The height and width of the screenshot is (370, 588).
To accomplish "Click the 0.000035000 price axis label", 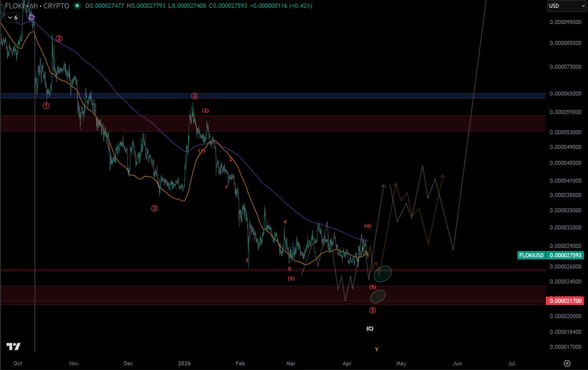I will [x=565, y=210].
